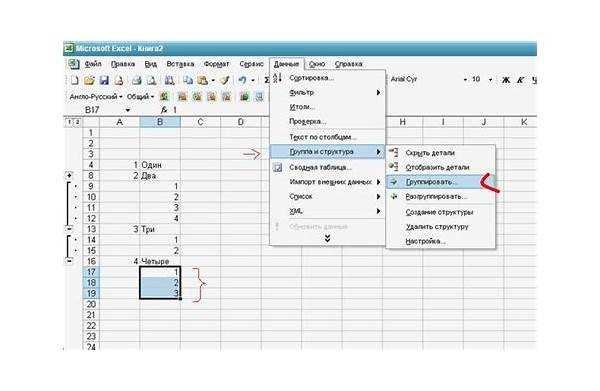Select column A header
The width and height of the screenshot is (600, 391).
tap(119, 122)
